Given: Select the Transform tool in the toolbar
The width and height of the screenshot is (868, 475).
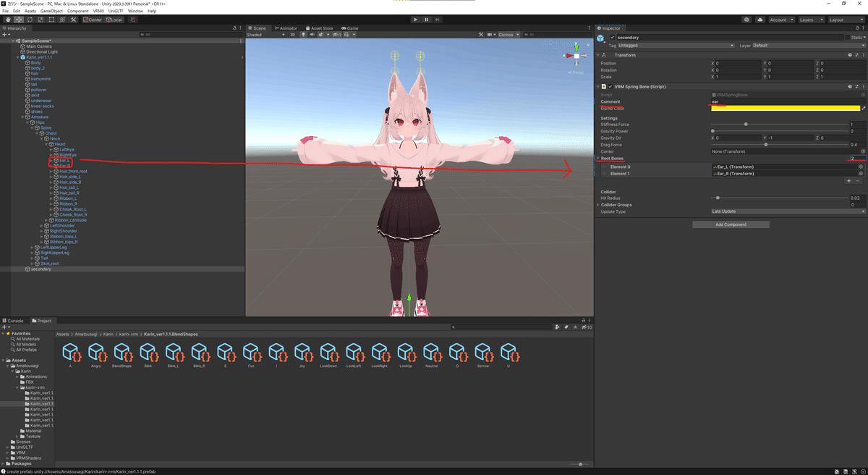Looking at the screenshot, I should click(61, 20).
